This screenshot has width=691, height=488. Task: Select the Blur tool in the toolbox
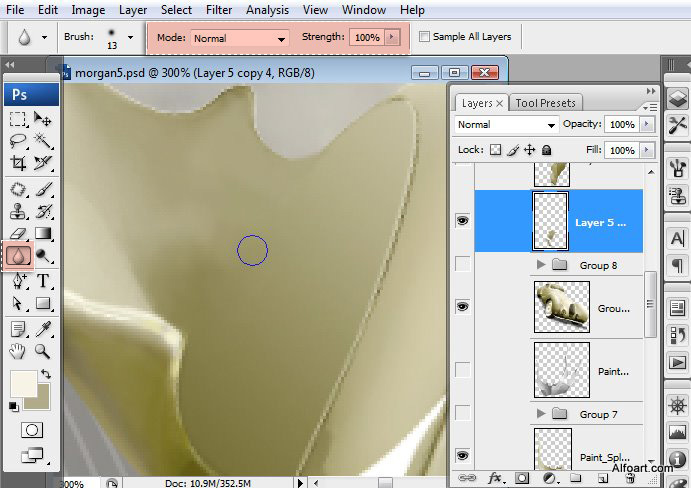point(18,256)
